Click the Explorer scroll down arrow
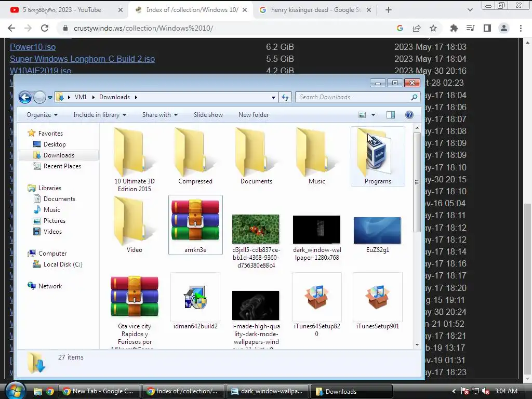 coord(417,345)
